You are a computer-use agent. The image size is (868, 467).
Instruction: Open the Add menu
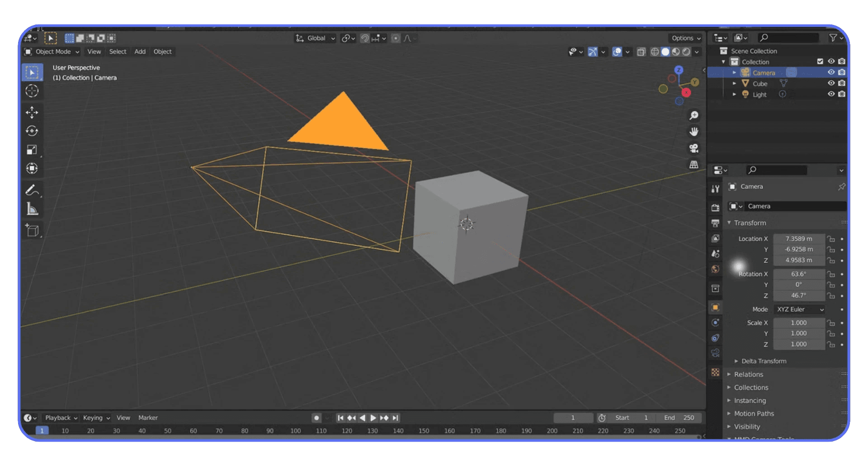pos(140,52)
